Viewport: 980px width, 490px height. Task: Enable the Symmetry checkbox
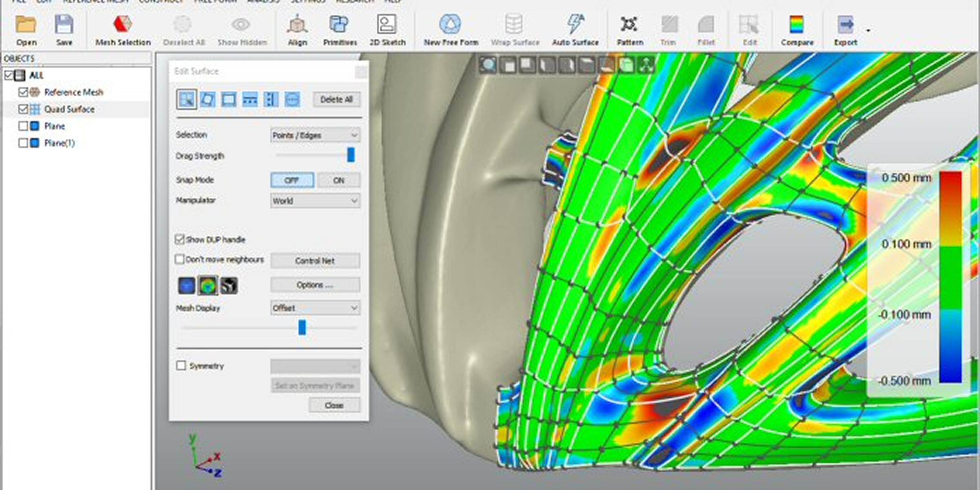pos(181,365)
